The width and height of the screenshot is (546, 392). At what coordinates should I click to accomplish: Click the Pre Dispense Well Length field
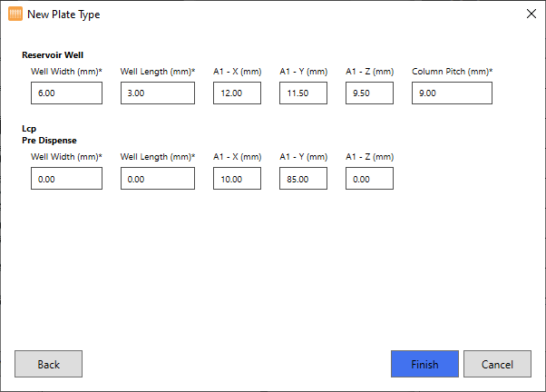tap(157, 179)
